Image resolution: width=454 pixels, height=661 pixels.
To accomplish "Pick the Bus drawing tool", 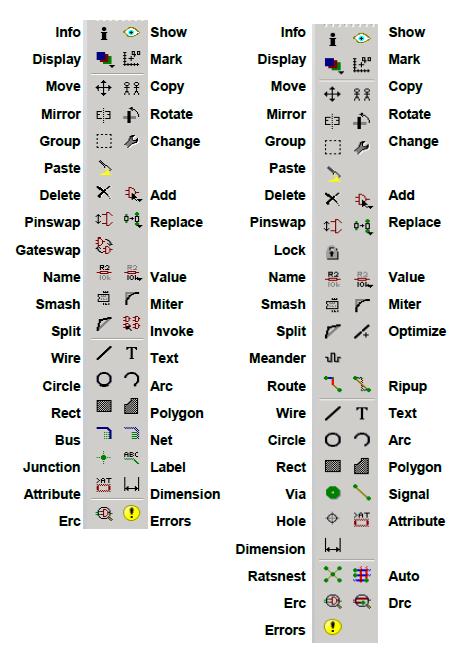I will click(104, 433).
